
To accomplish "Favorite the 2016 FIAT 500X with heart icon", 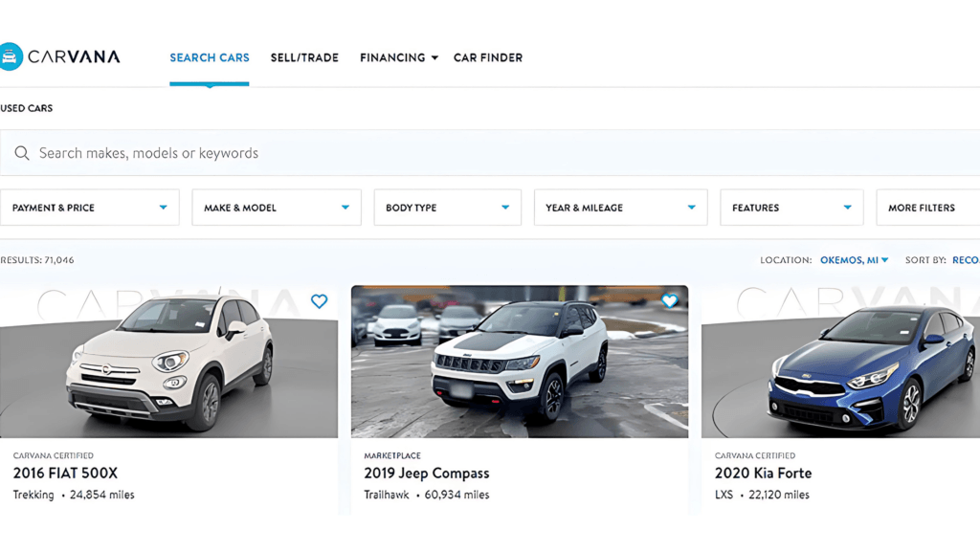I will pyautogui.click(x=320, y=301).
